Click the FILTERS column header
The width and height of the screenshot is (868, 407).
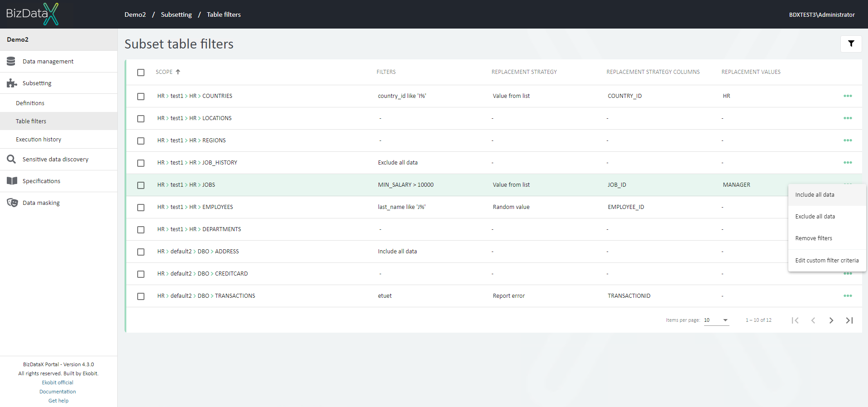click(386, 72)
